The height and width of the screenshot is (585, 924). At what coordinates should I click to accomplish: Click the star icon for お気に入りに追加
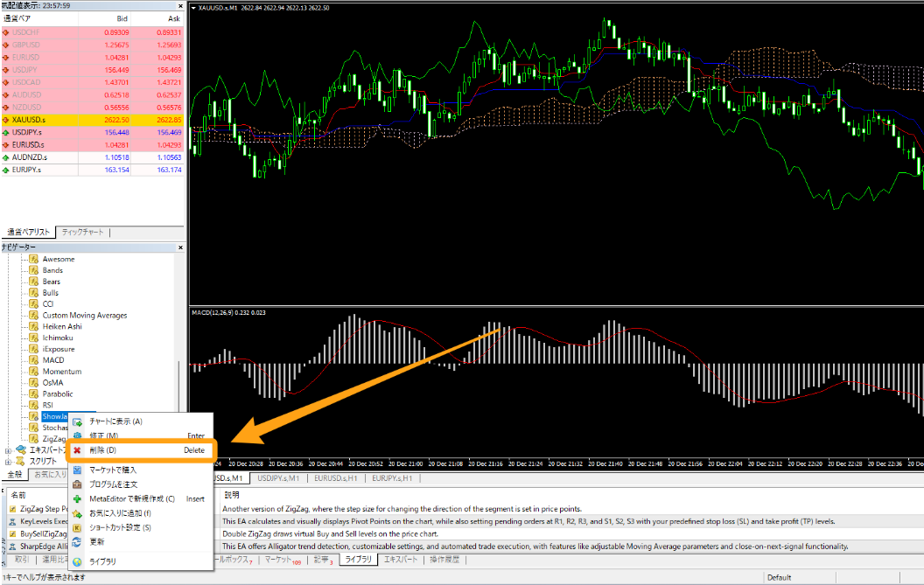[x=77, y=513]
